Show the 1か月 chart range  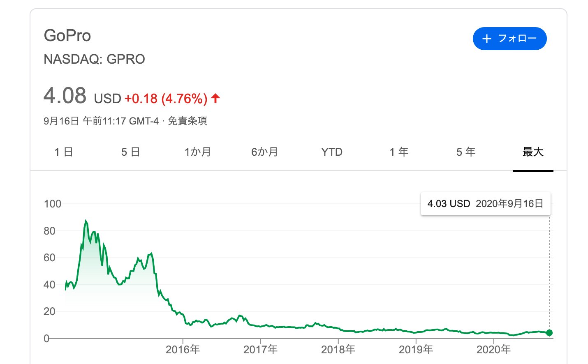[197, 152]
